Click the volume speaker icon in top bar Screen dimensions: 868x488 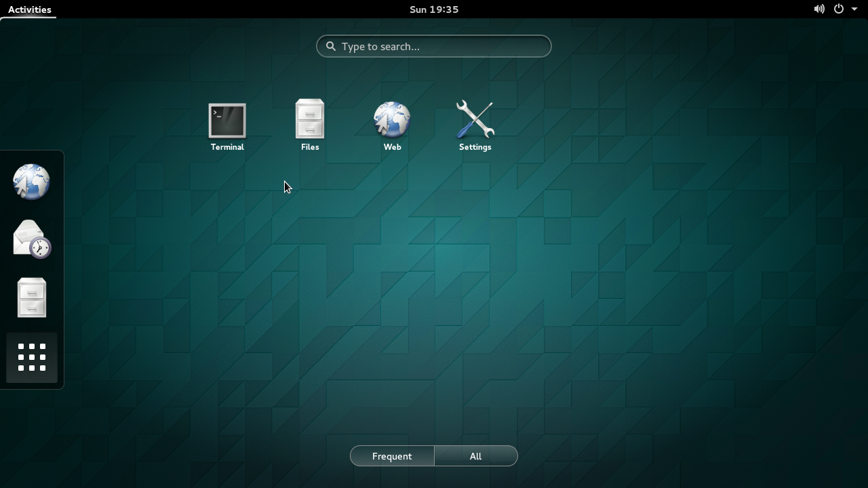click(819, 9)
